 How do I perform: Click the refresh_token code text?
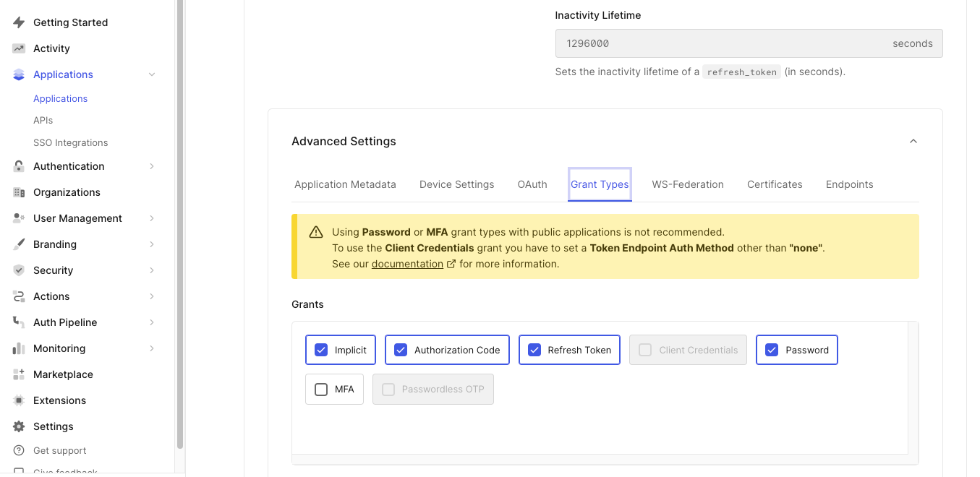(x=741, y=72)
